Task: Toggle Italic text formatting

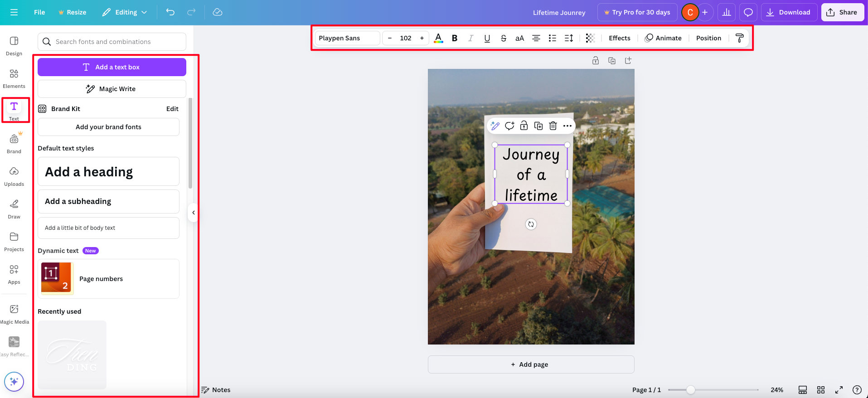Action: [x=471, y=38]
